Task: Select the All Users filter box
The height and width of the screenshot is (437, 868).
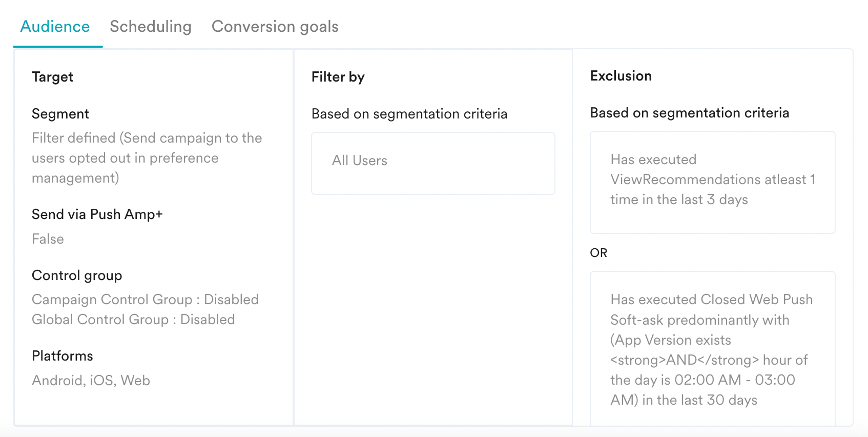Action: (433, 163)
